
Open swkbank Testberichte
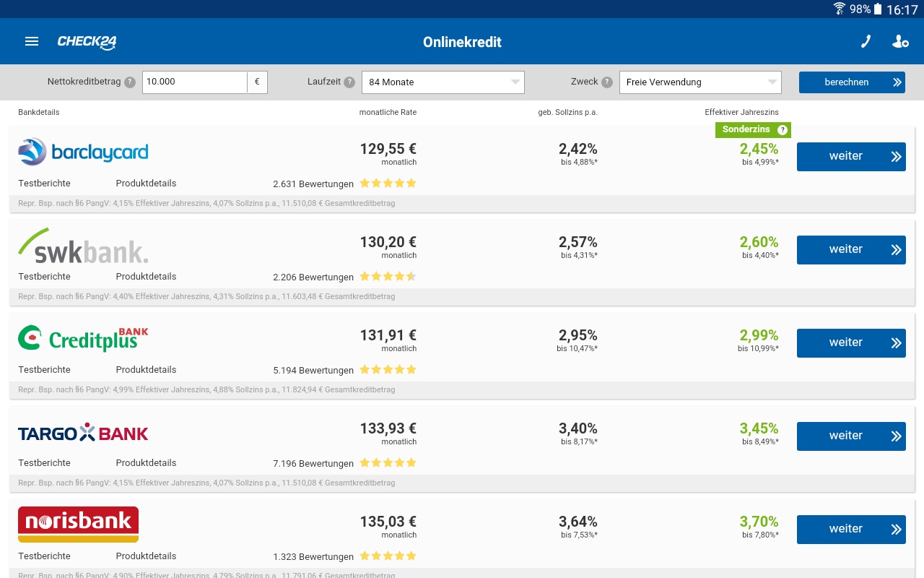point(44,277)
